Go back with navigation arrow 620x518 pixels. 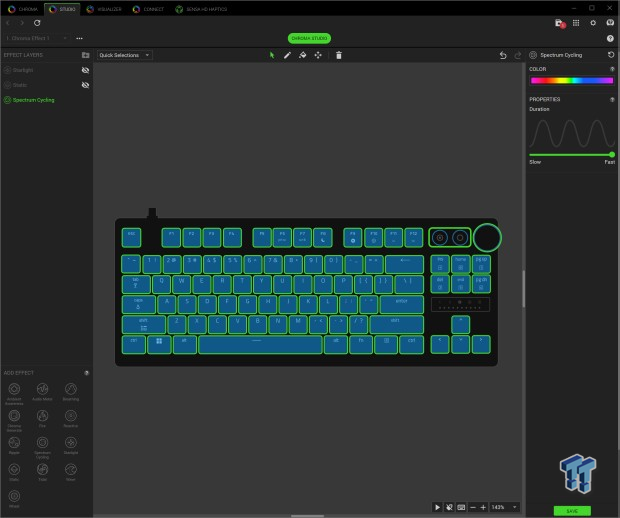click(x=8, y=23)
